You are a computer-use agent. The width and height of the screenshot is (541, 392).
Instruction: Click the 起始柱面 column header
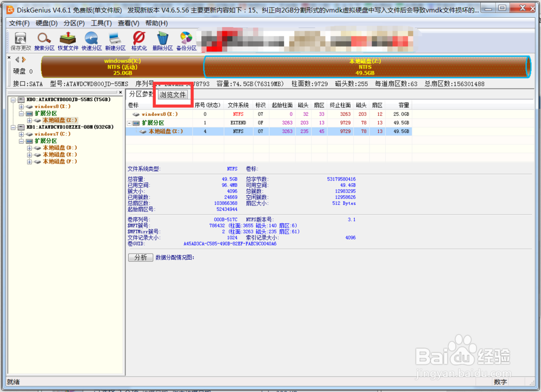282,105
